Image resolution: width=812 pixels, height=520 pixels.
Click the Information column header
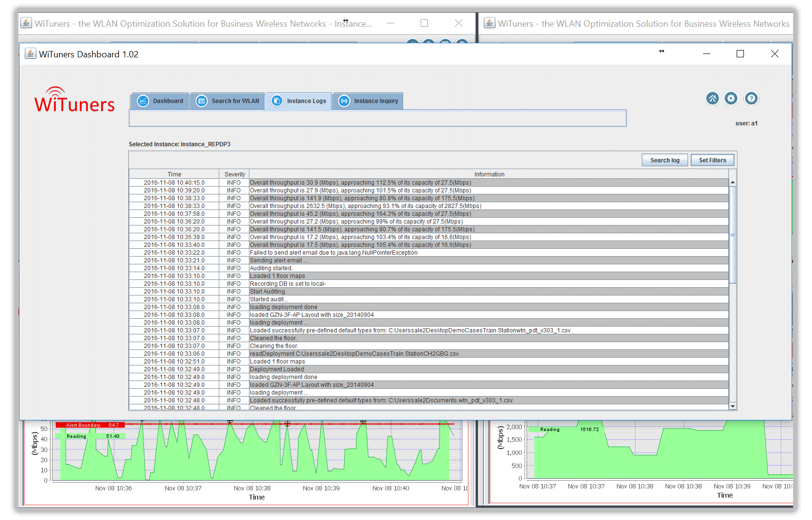click(489, 174)
